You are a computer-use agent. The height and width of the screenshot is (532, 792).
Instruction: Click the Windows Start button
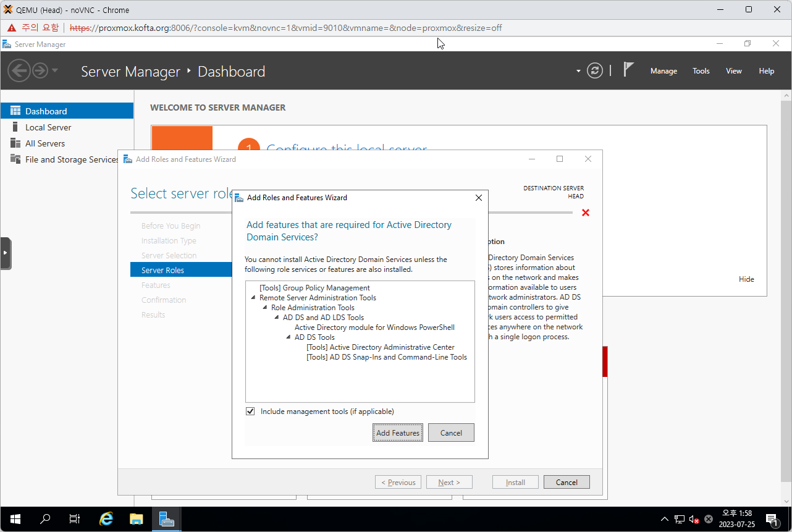coord(15,519)
